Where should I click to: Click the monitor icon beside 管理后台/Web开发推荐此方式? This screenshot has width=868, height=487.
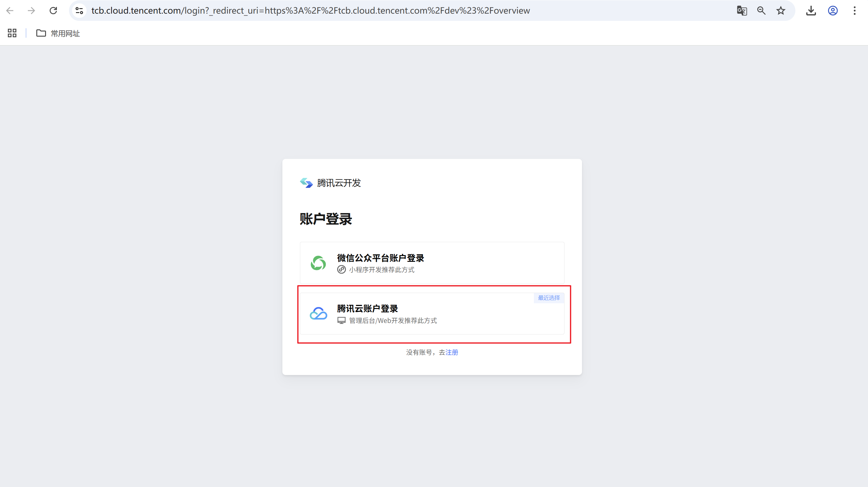341,321
